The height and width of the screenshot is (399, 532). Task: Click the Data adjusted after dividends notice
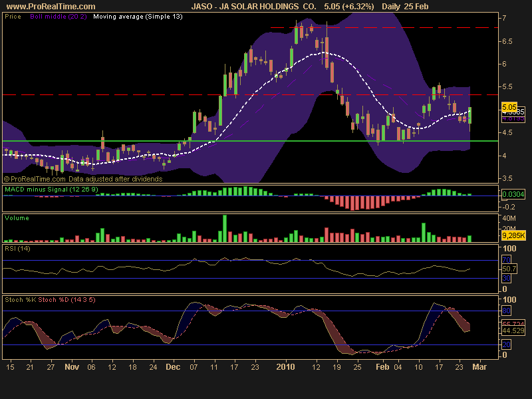tap(115, 179)
